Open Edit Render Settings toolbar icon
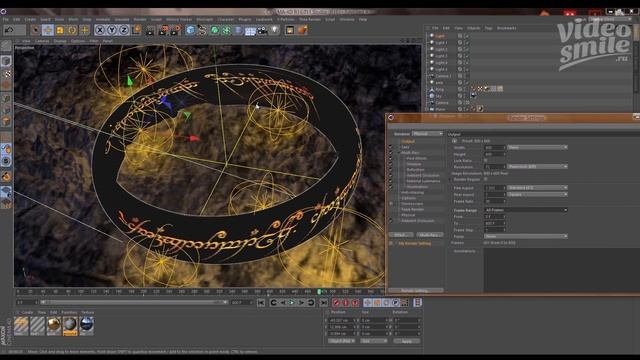The width and height of the screenshot is (640, 360). (176, 30)
